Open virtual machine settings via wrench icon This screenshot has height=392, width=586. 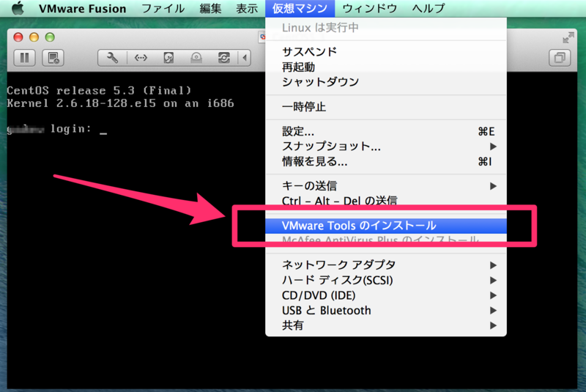pos(112,58)
